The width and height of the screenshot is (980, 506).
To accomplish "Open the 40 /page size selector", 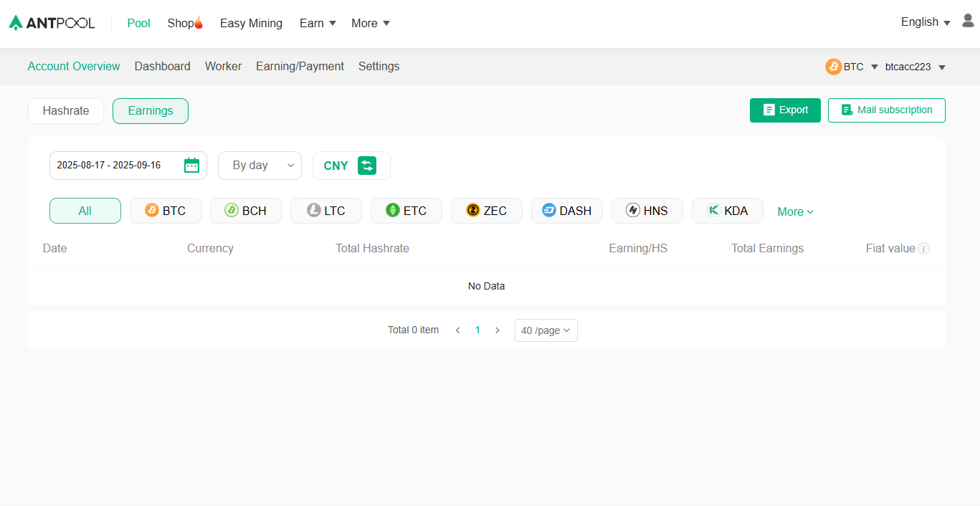I will point(546,330).
